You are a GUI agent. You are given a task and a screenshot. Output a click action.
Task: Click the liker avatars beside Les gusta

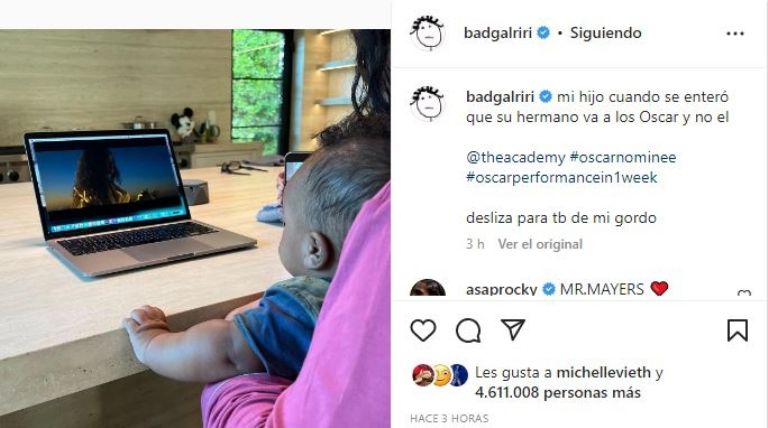coord(440,375)
